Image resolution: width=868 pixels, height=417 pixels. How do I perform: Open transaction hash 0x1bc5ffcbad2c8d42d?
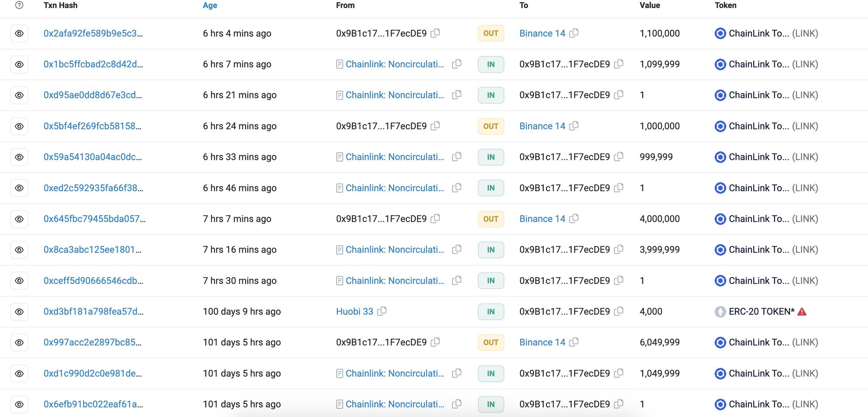pos(93,64)
